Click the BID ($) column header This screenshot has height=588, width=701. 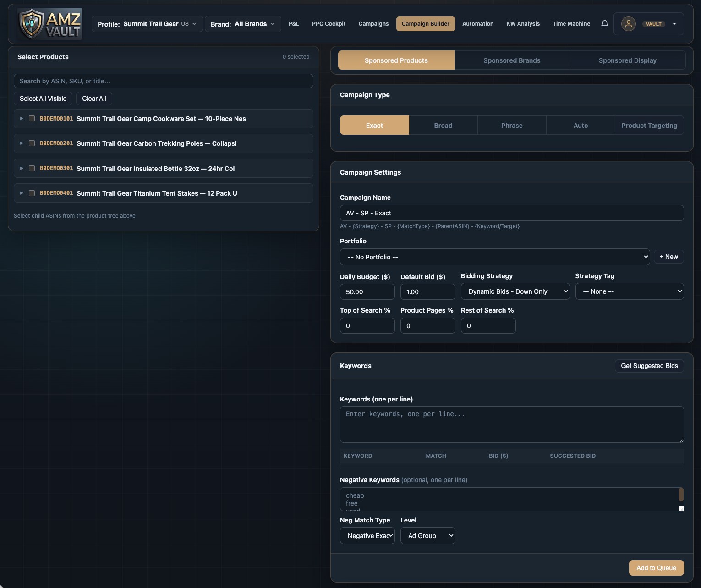click(x=498, y=456)
